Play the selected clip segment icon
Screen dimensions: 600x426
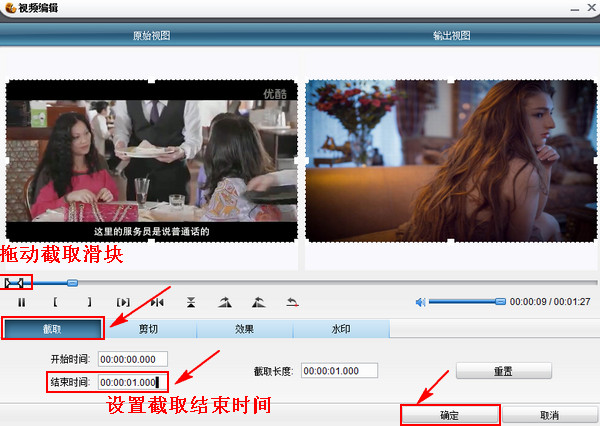(123, 302)
